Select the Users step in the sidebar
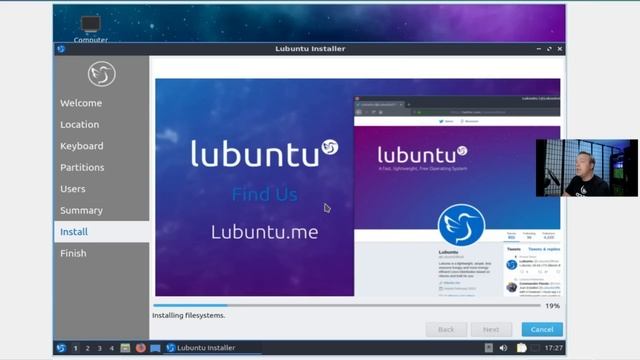The image size is (640, 360). 101,189
